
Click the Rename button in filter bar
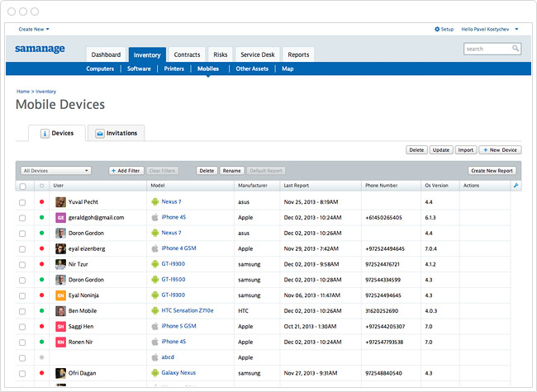click(x=231, y=170)
